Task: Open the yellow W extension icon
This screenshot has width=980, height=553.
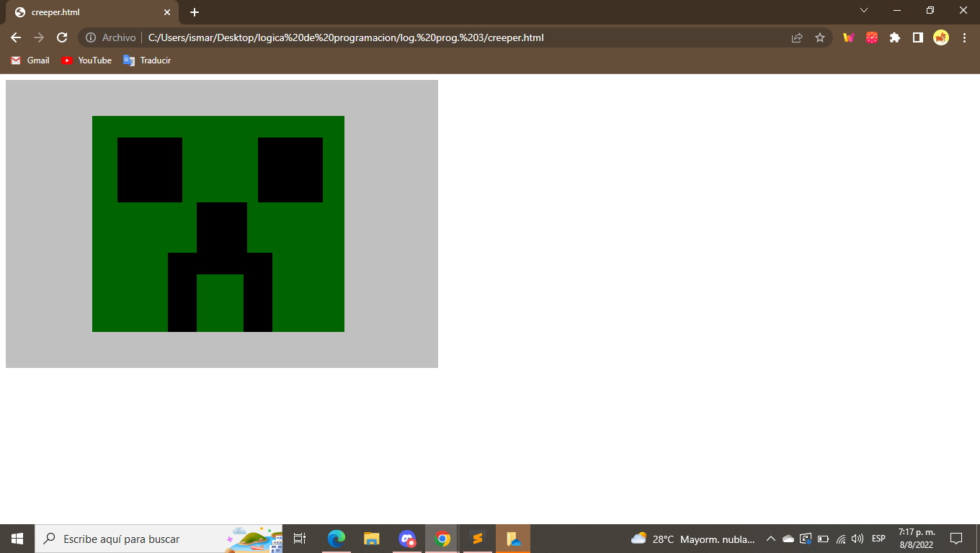Action: click(x=849, y=37)
